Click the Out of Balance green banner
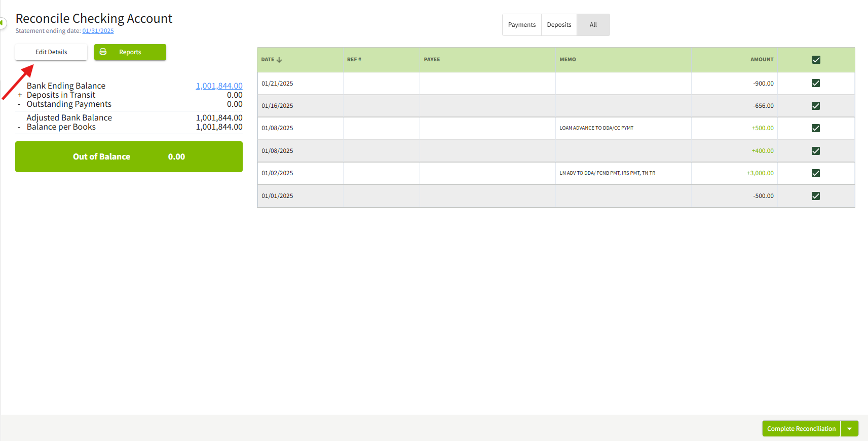The width and height of the screenshot is (868, 441). pos(129,157)
